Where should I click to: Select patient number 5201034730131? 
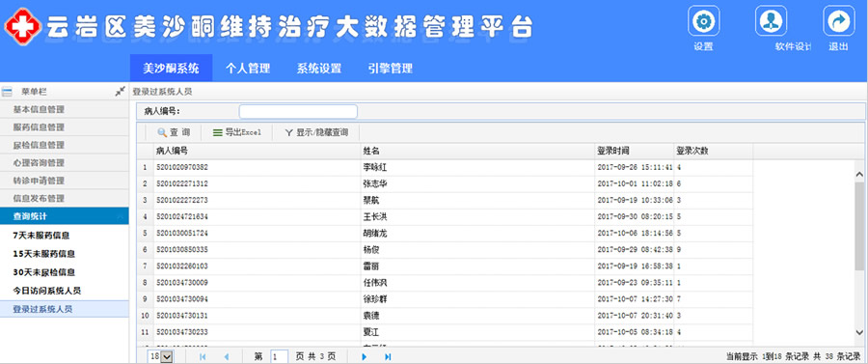point(182,317)
